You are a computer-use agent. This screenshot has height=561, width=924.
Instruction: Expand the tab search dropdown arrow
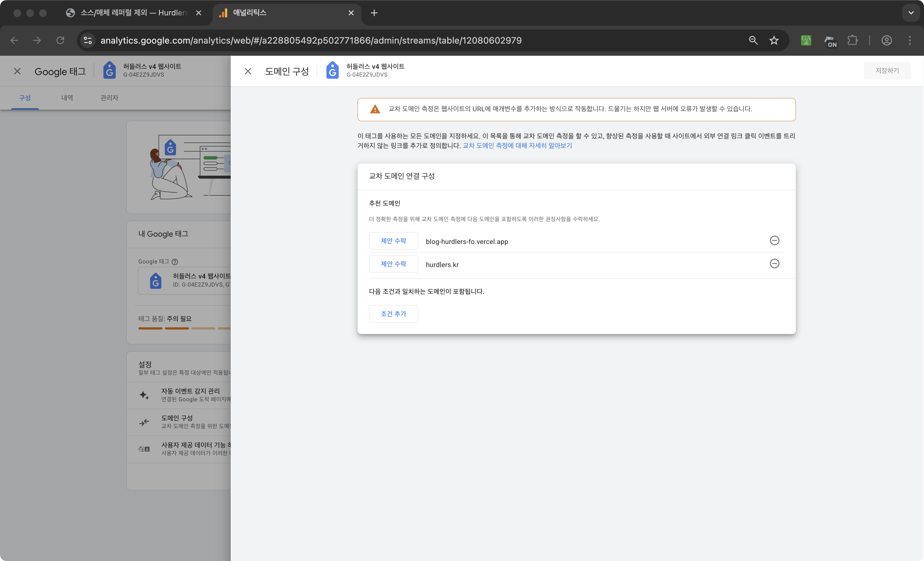pyautogui.click(x=911, y=13)
